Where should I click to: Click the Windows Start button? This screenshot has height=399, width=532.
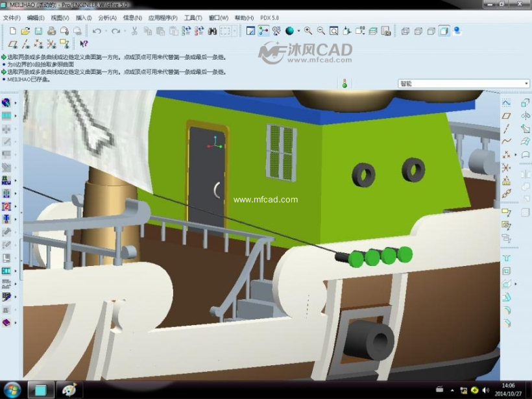pyautogui.click(x=12, y=389)
